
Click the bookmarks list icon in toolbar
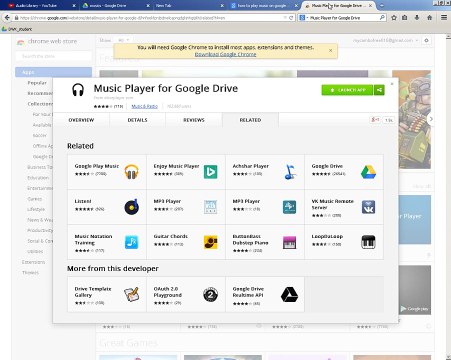pos(405,18)
